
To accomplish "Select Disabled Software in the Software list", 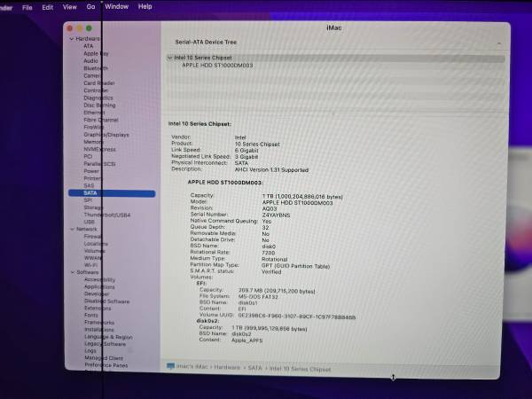I will pos(106,301).
